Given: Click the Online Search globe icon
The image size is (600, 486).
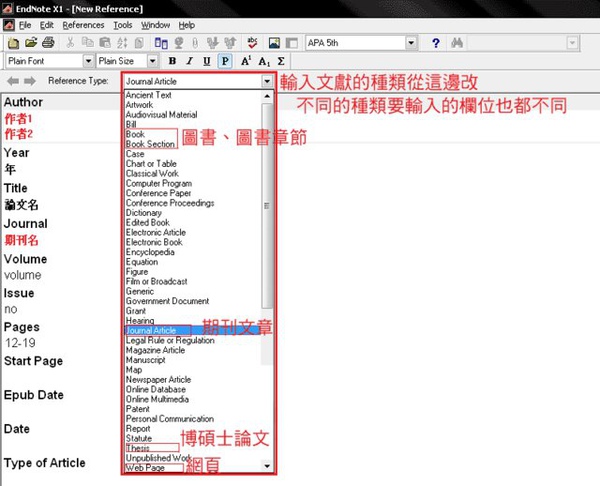Looking at the screenshot, I should 178,43.
